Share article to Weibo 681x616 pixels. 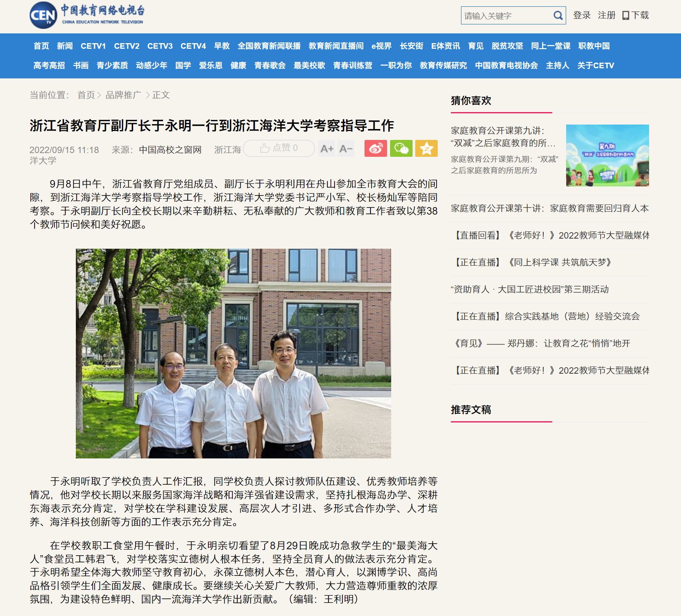(375, 149)
